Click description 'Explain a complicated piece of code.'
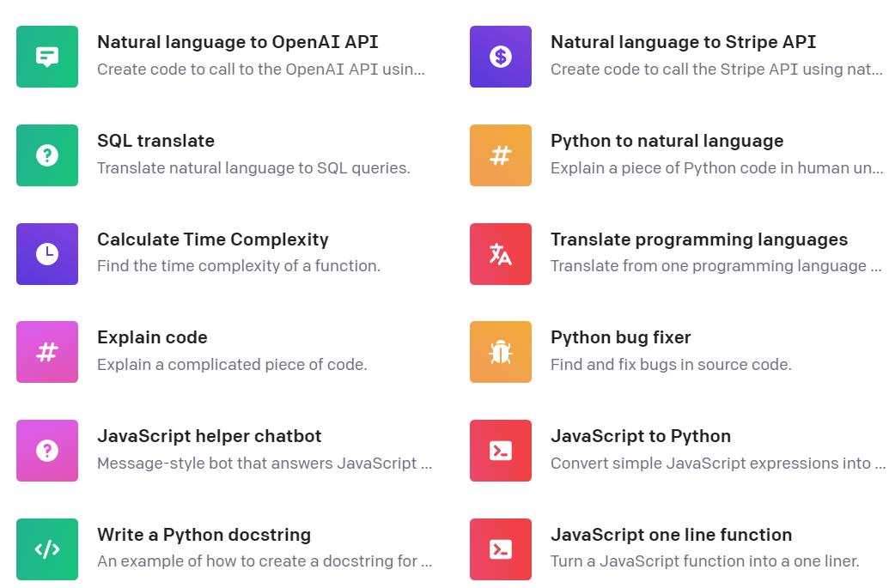Screen dimensions: 895x588 (232, 365)
